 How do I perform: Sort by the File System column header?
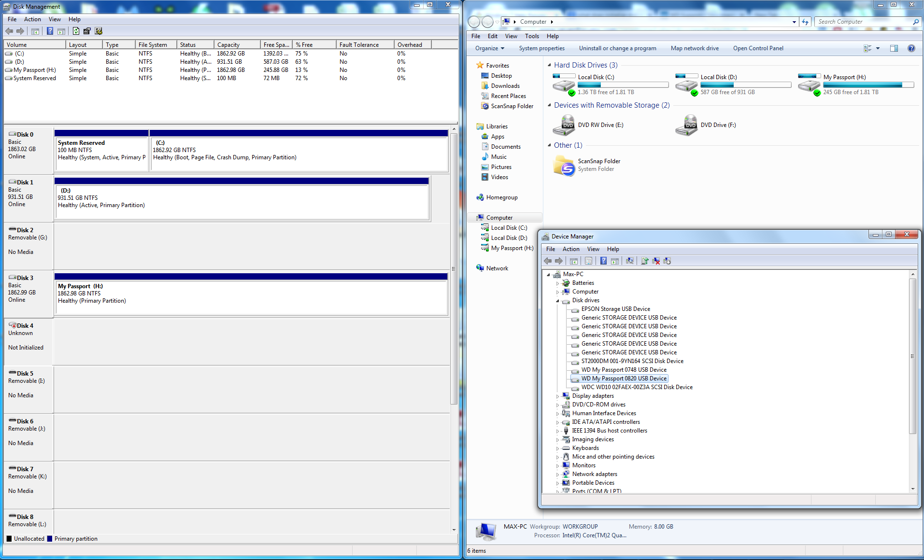[156, 45]
